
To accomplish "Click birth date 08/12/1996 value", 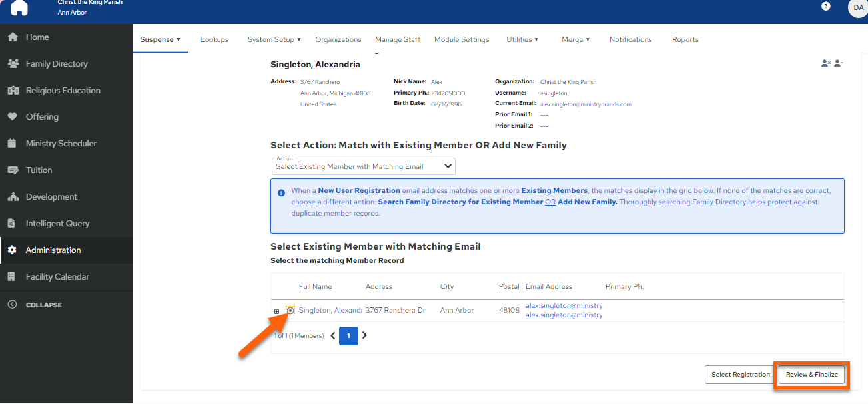I will [446, 104].
